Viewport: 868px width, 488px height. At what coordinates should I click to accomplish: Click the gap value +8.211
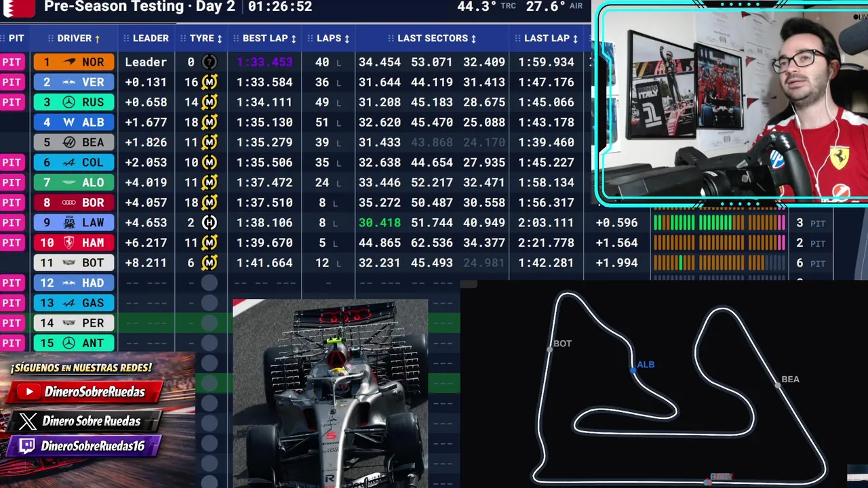pyautogui.click(x=146, y=263)
